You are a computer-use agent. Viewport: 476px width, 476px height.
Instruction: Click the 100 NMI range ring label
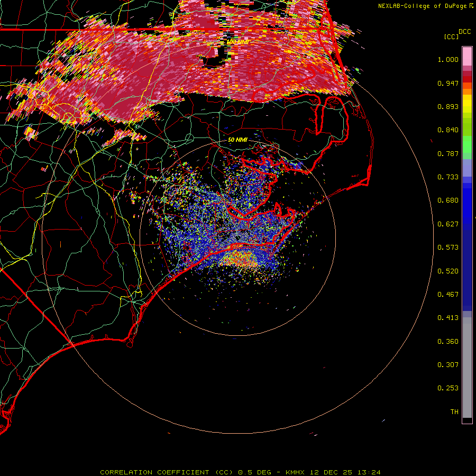click(x=238, y=42)
